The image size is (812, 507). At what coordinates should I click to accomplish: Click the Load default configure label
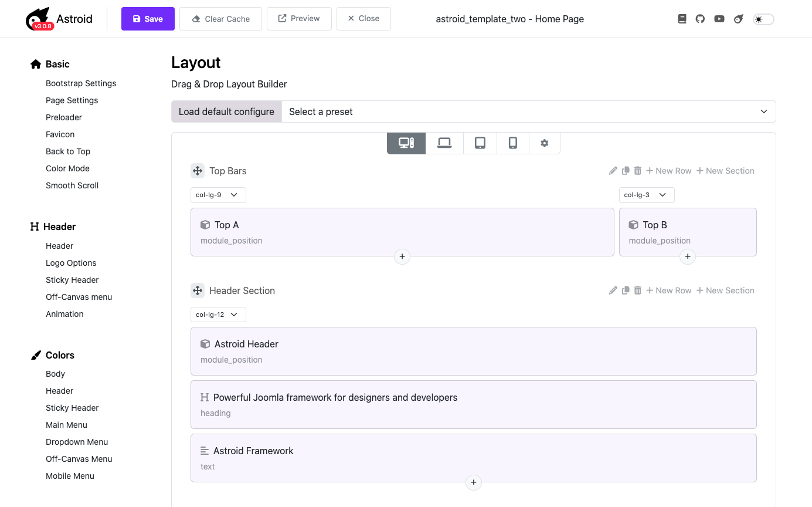click(x=226, y=111)
